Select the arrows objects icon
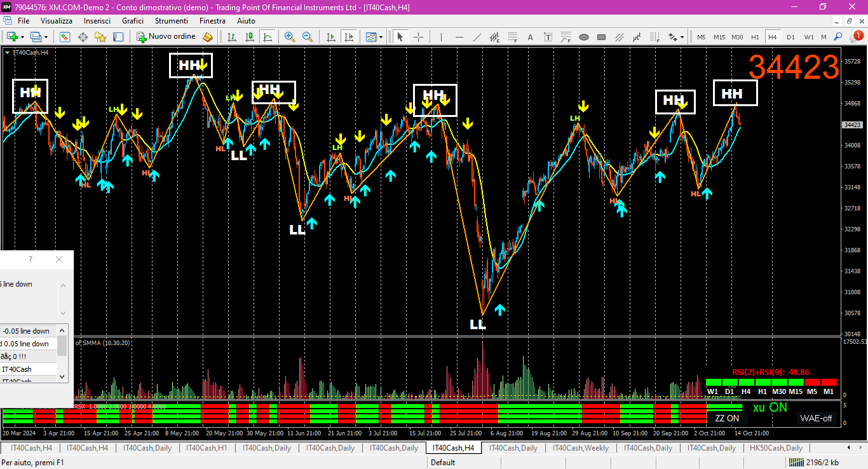868x469 pixels. coord(672,37)
